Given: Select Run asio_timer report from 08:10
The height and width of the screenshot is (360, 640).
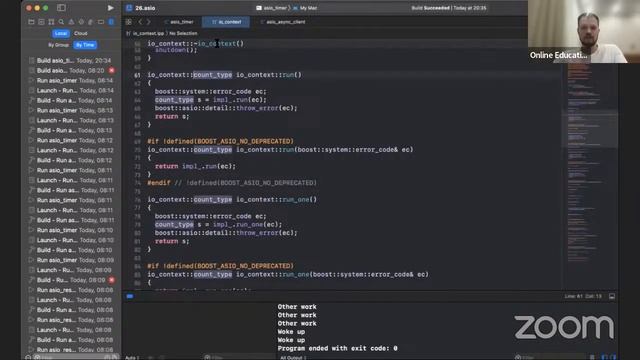Looking at the screenshot, I should coord(71,230).
